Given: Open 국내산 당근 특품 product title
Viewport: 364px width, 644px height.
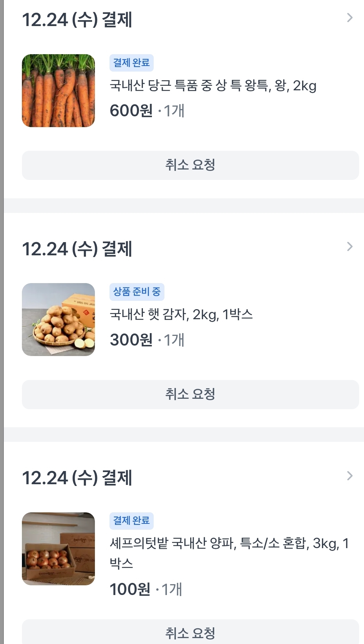Looking at the screenshot, I should [x=213, y=85].
